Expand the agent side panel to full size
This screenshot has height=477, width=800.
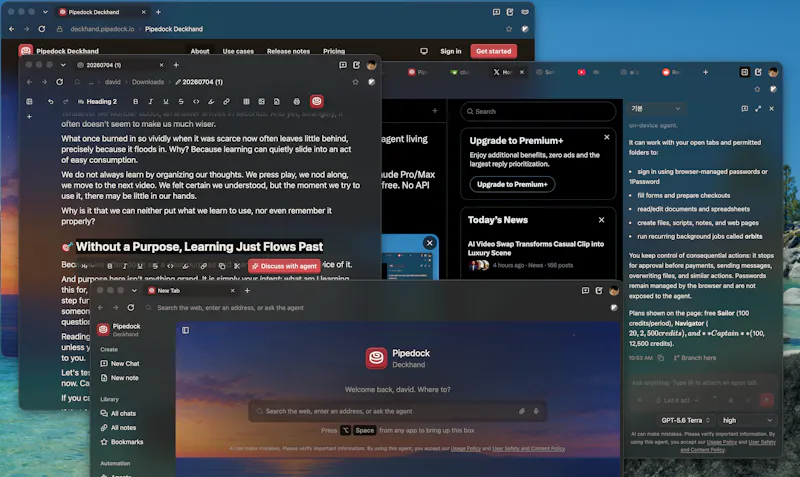click(x=758, y=109)
